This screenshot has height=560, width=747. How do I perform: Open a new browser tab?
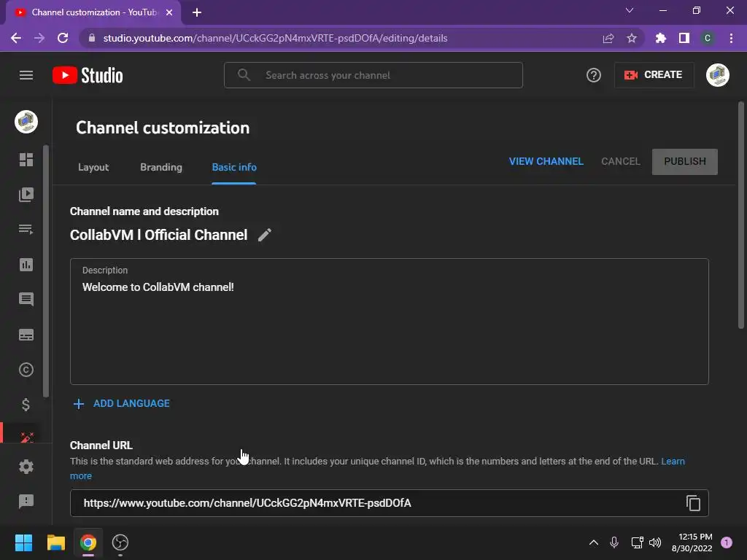[x=197, y=12]
